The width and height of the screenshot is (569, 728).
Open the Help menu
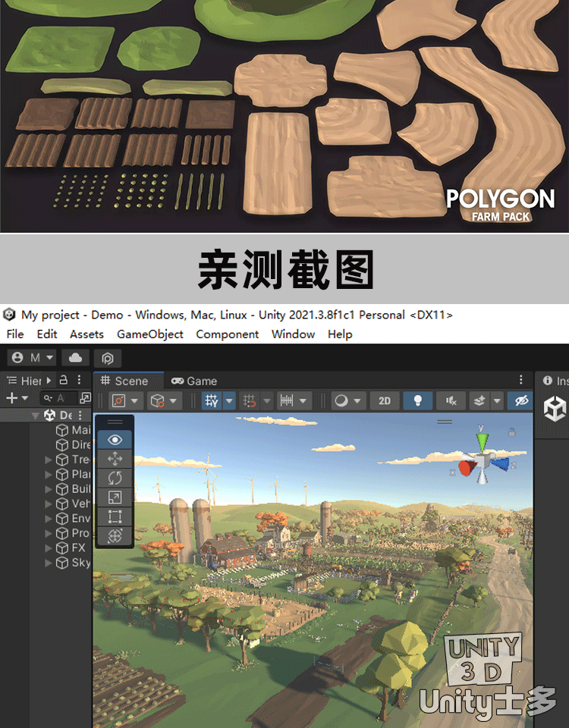tap(340, 334)
